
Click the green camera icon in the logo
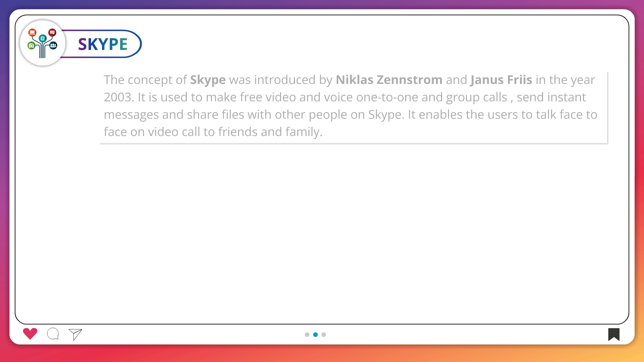pyautogui.click(x=32, y=46)
